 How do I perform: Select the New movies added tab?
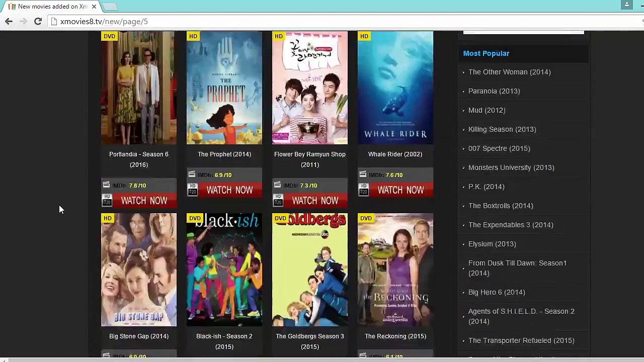(51, 7)
